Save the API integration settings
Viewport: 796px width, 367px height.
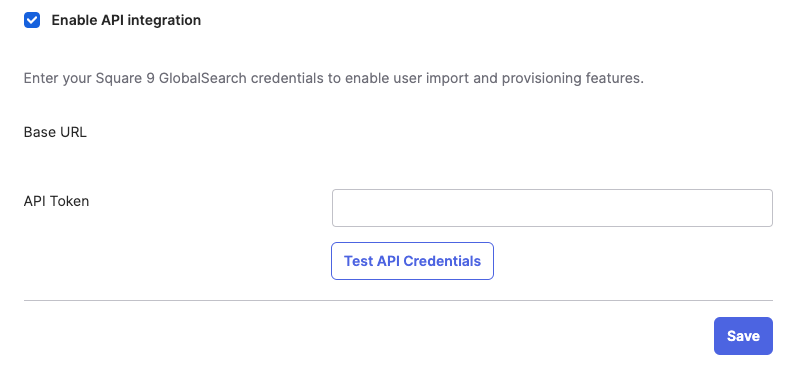click(x=743, y=336)
